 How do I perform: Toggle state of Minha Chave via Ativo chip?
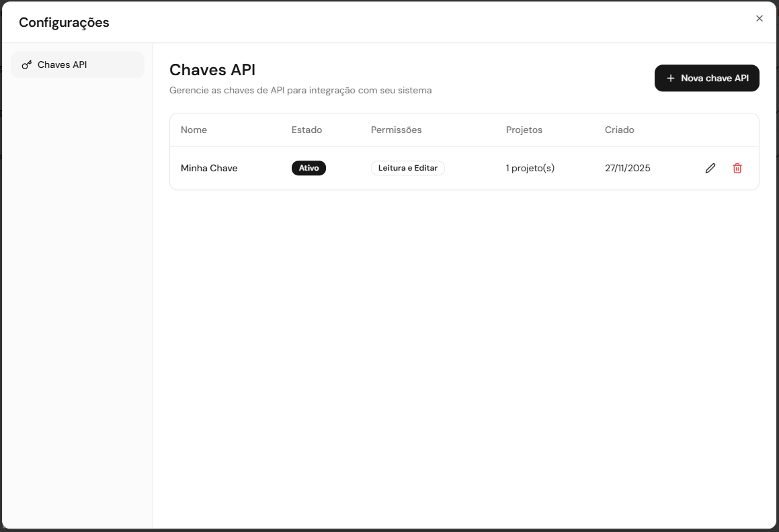pos(309,168)
